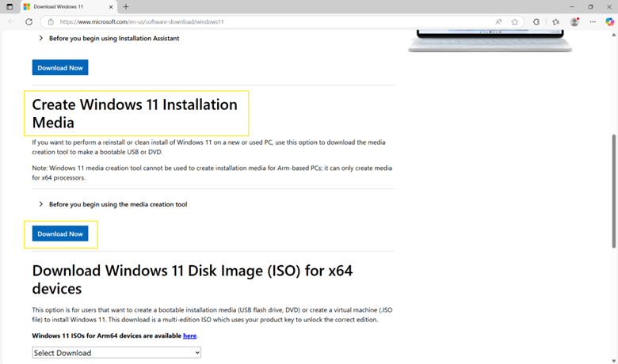
Task: Open browser extensions icon
Action: coord(536,21)
